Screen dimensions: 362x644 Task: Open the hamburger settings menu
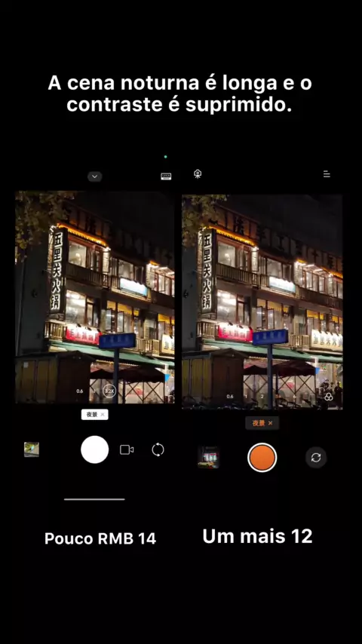[x=327, y=174]
